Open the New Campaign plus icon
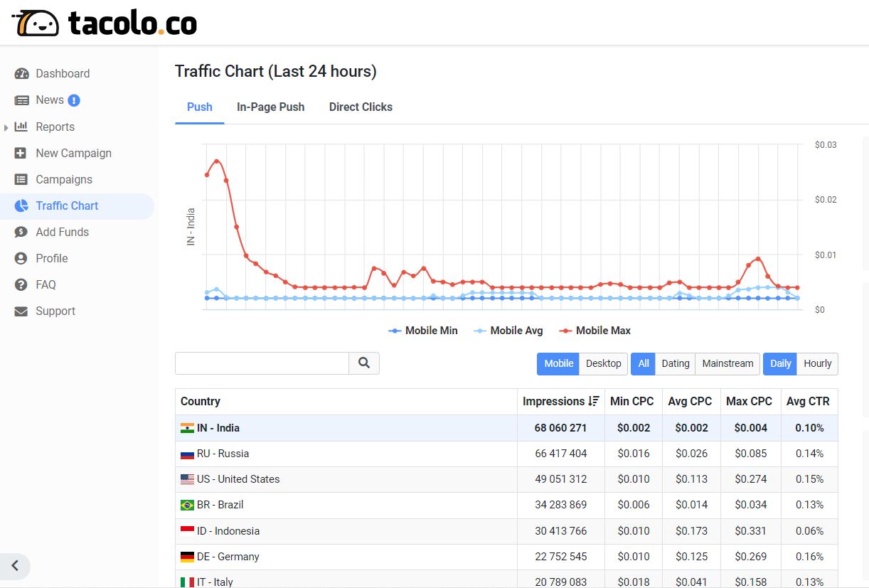The width and height of the screenshot is (869, 588). click(21, 153)
